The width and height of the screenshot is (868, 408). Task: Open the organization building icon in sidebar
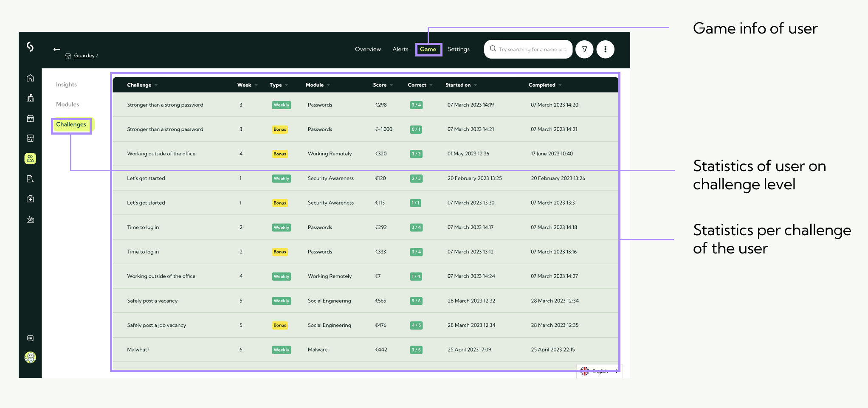(30, 98)
